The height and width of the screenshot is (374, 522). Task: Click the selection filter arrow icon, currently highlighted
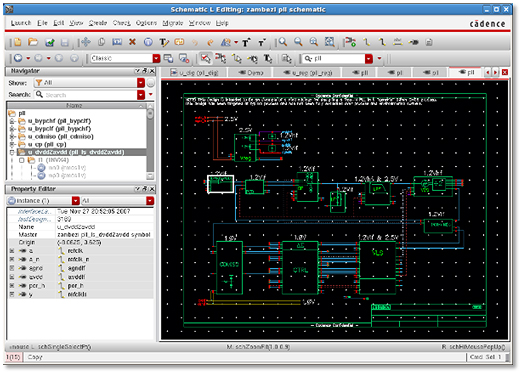pos(205,58)
